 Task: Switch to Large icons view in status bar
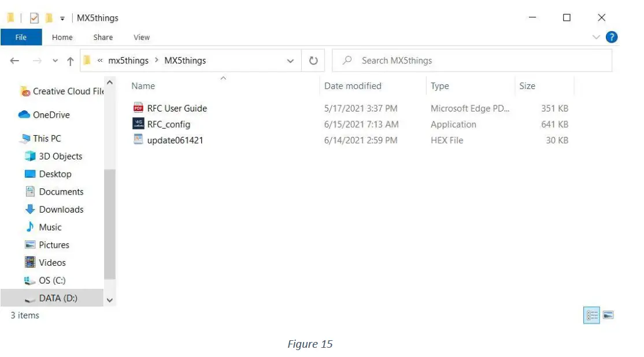(608, 315)
